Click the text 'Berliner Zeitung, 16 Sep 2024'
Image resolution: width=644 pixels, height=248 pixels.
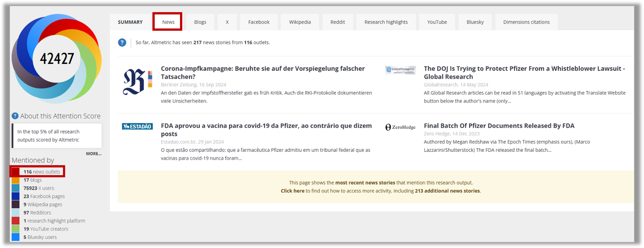click(x=193, y=85)
